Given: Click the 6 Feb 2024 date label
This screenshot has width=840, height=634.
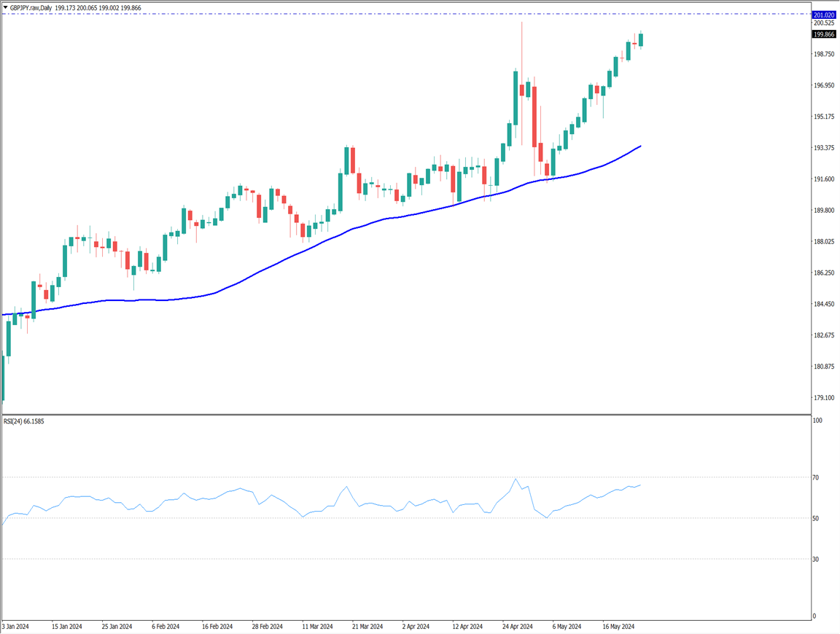Looking at the screenshot, I should [167, 626].
